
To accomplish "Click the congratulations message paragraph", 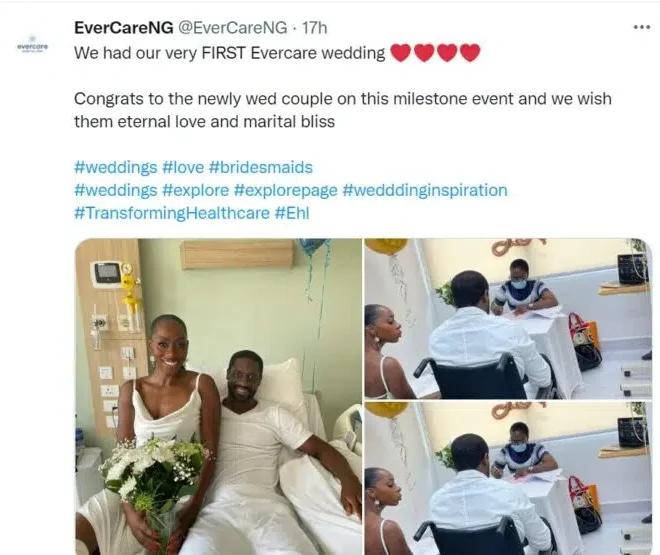I will point(343,110).
